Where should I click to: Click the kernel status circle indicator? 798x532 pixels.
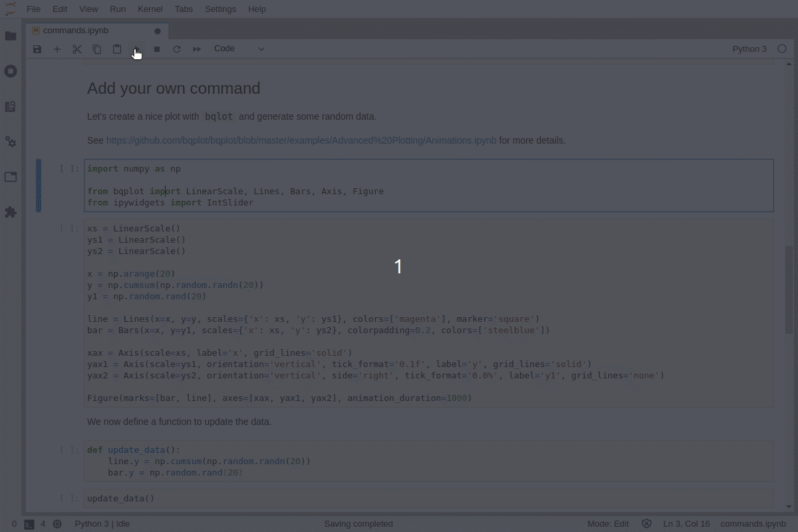(782, 49)
